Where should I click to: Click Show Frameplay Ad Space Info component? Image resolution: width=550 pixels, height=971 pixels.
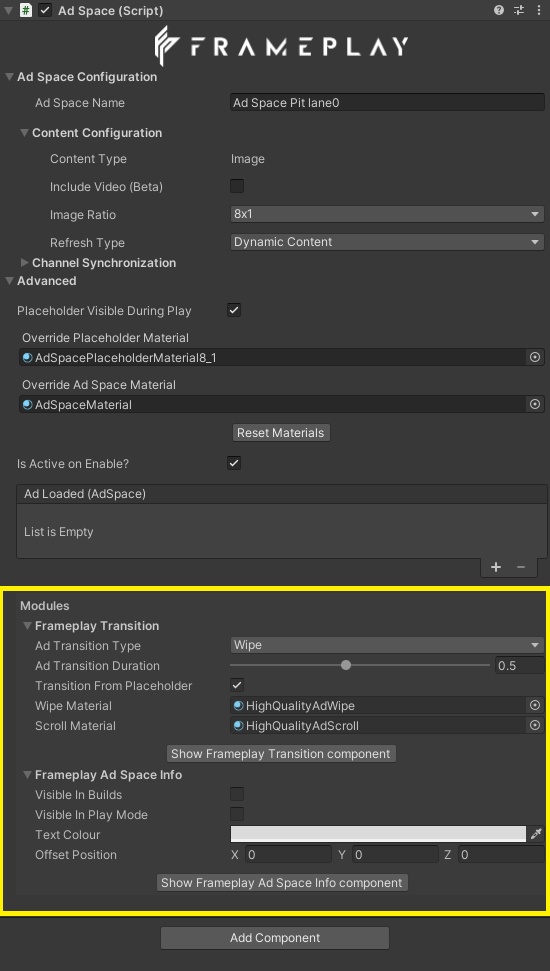pyautogui.click(x=282, y=882)
